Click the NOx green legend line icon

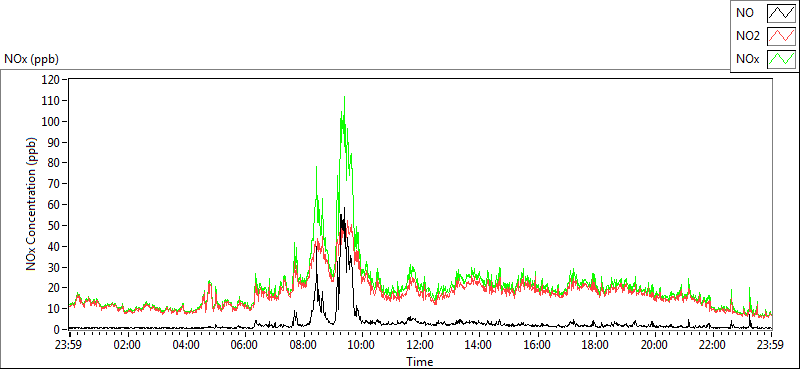[x=781, y=59]
